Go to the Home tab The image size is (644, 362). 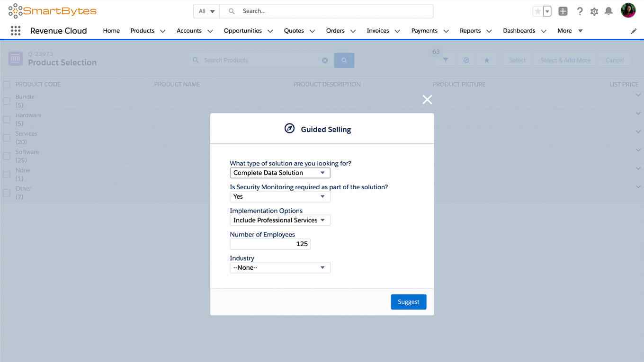pos(111,31)
